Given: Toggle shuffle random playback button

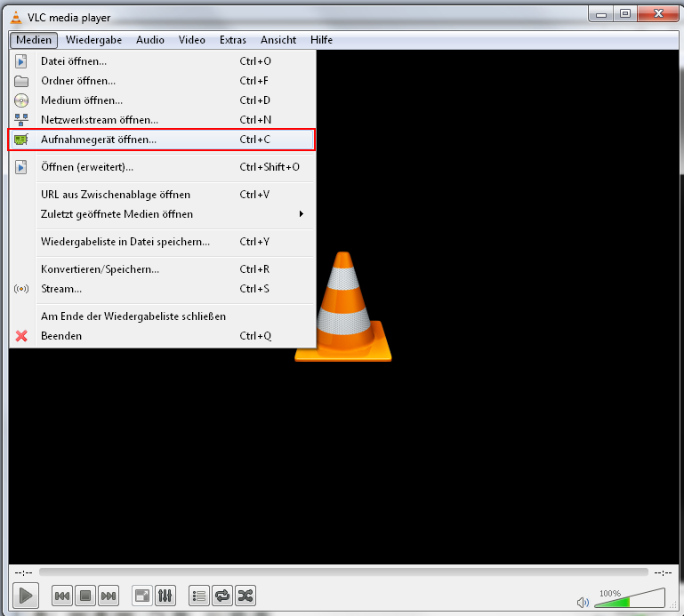Looking at the screenshot, I should pyautogui.click(x=245, y=596).
